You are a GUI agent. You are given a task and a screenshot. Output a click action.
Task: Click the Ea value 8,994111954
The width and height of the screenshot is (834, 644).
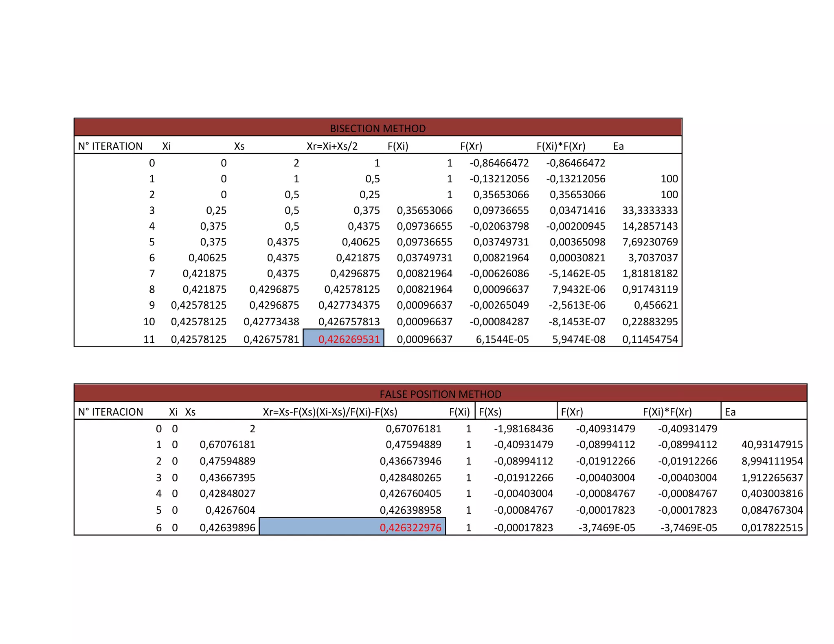point(772,462)
